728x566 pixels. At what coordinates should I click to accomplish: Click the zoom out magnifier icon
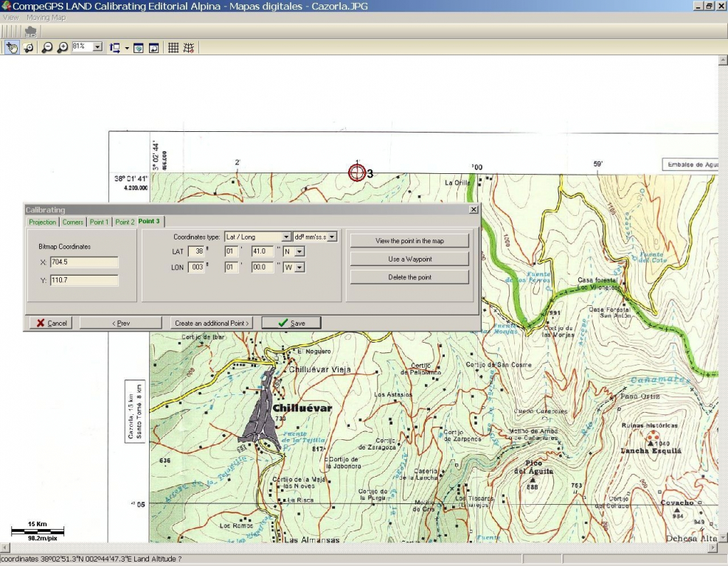[47, 47]
